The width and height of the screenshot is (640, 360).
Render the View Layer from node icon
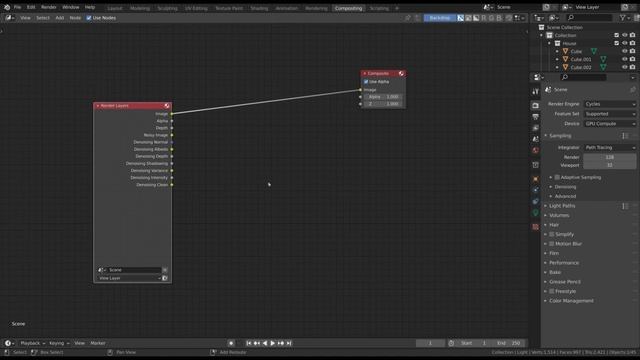click(165, 278)
